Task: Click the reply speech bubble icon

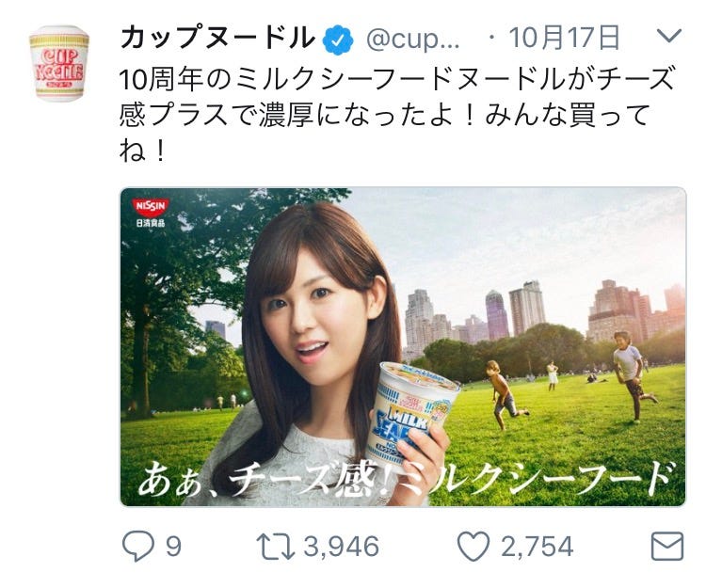Action: click(x=138, y=547)
